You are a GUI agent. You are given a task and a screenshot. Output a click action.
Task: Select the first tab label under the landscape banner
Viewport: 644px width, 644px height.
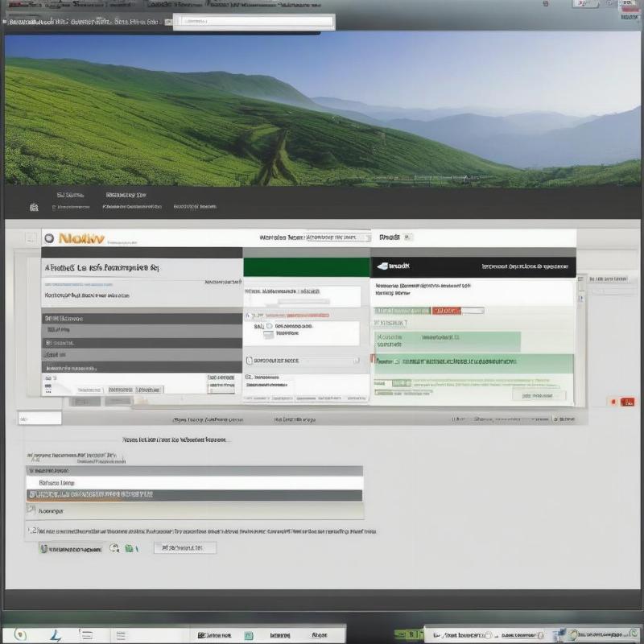(70, 195)
